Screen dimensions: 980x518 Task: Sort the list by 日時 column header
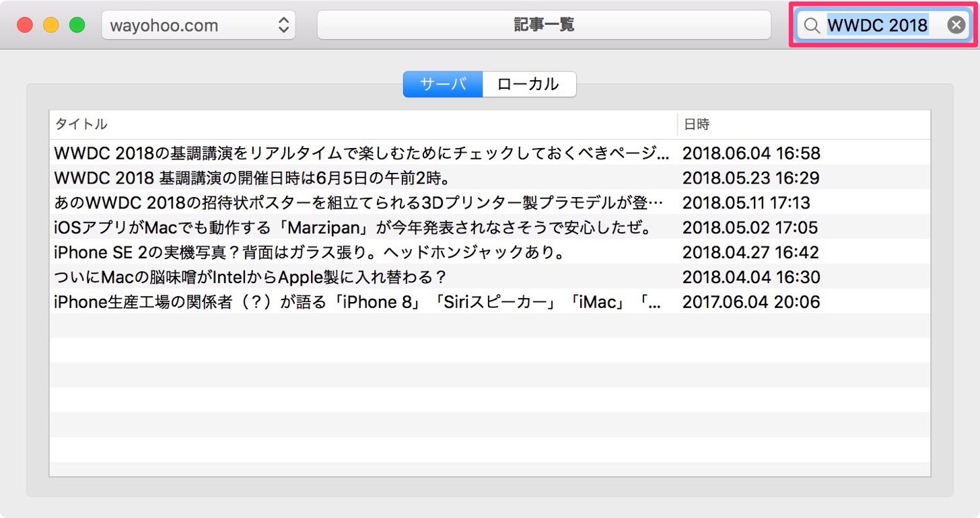804,124
